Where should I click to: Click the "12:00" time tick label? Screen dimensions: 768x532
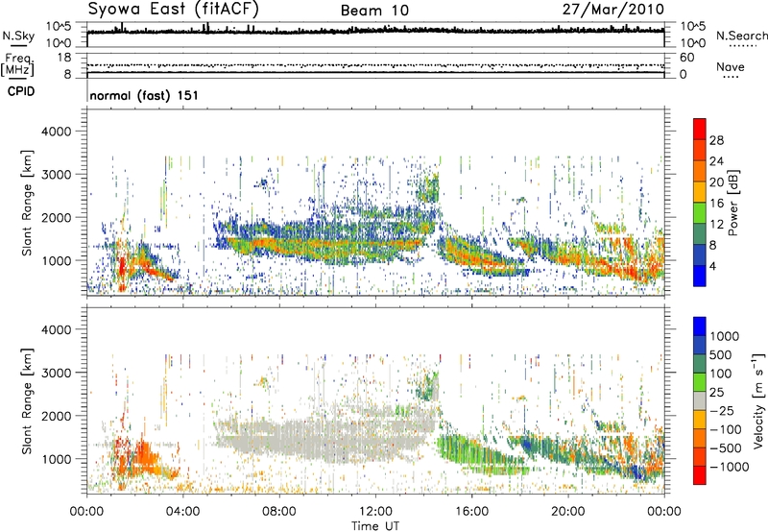point(375,512)
